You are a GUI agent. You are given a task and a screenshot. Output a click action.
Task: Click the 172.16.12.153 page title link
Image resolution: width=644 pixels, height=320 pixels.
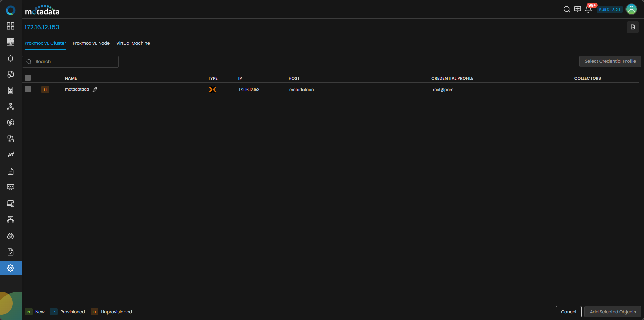42,27
